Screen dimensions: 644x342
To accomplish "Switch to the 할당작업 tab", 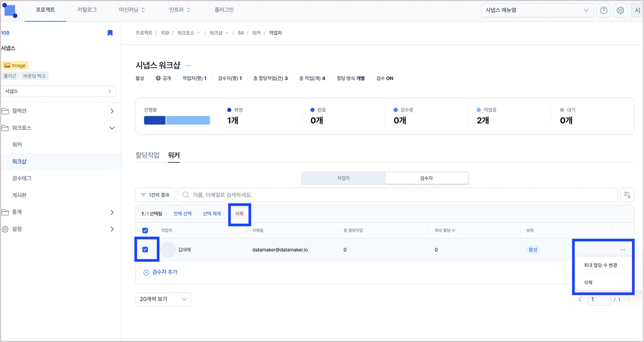I will tap(147, 155).
